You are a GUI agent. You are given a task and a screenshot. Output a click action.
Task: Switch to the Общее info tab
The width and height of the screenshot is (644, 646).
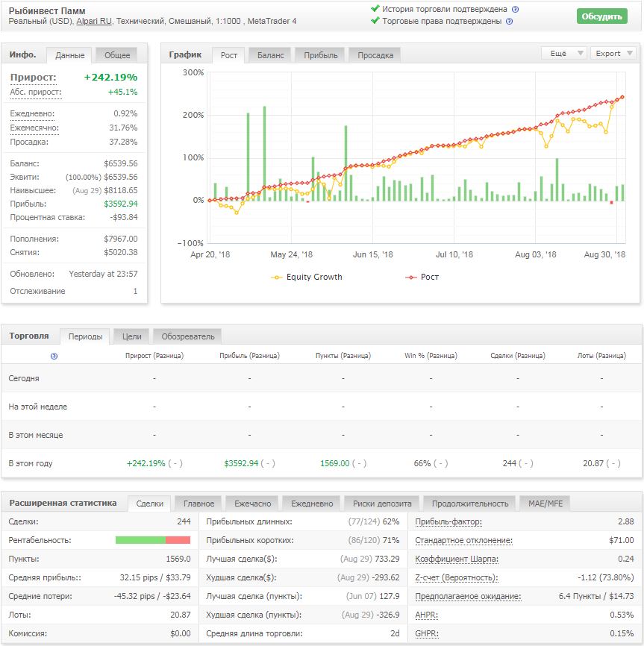click(117, 55)
